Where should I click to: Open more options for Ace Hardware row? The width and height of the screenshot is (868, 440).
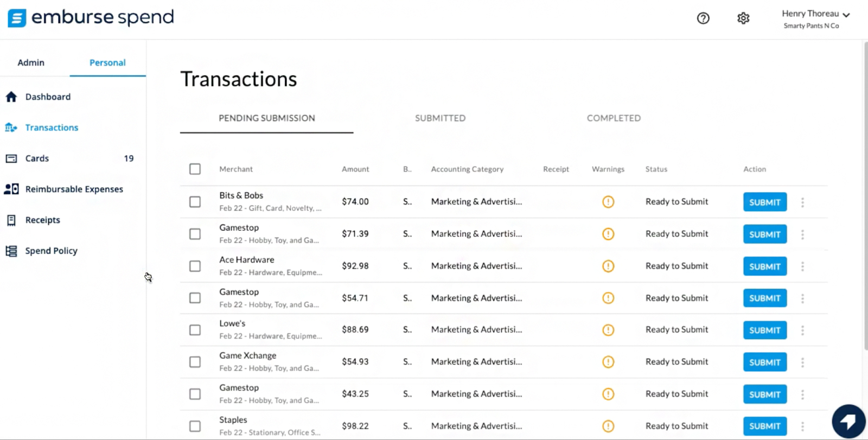pos(802,266)
